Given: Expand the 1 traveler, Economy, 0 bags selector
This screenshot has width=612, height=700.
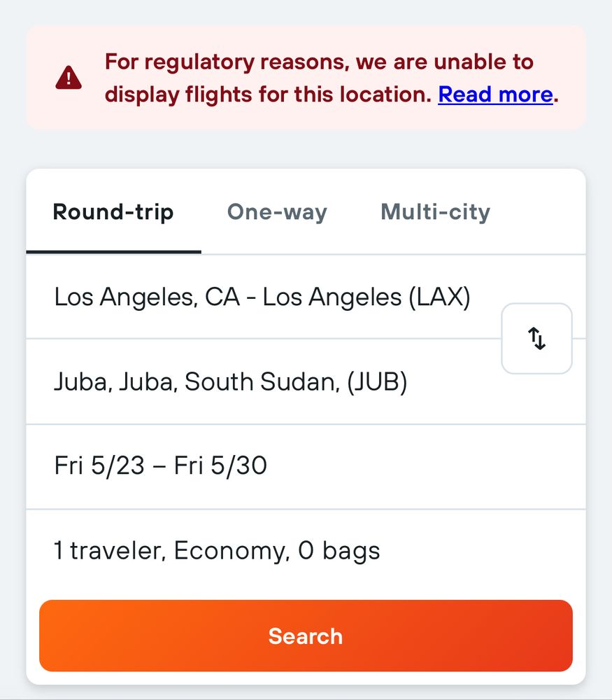Looking at the screenshot, I should coord(306,550).
